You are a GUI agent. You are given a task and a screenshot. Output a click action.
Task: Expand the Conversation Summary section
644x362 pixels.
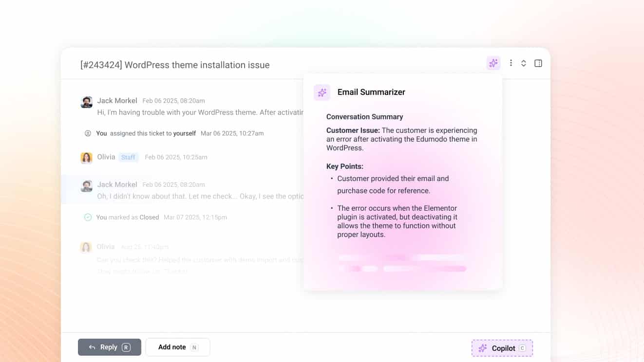click(x=364, y=117)
